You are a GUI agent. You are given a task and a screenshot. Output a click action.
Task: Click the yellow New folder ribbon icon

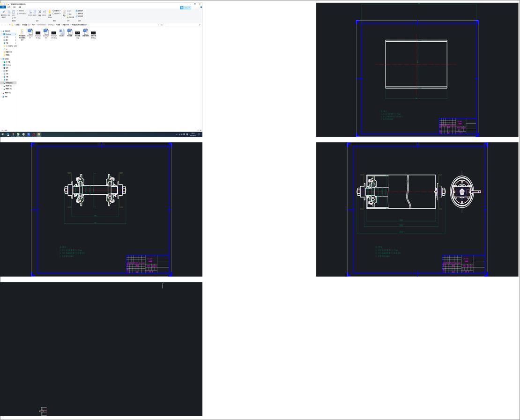coord(50,12)
